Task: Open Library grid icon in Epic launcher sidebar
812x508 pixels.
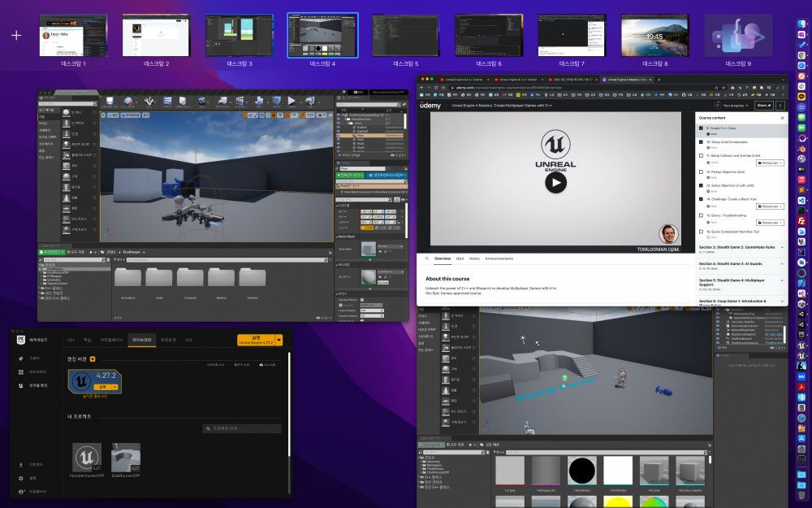Action: (21, 371)
